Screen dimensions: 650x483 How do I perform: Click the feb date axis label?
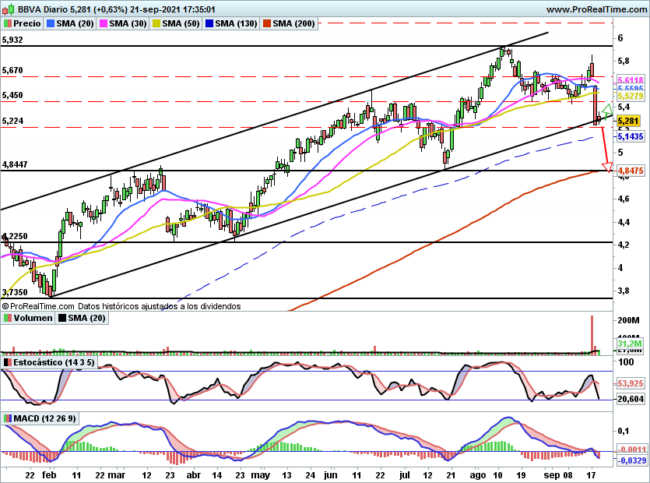[x=49, y=475]
